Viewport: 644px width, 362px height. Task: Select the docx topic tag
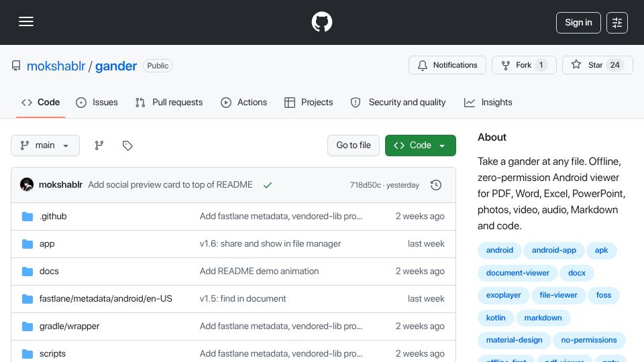pyautogui.click(x=577, y=273)
